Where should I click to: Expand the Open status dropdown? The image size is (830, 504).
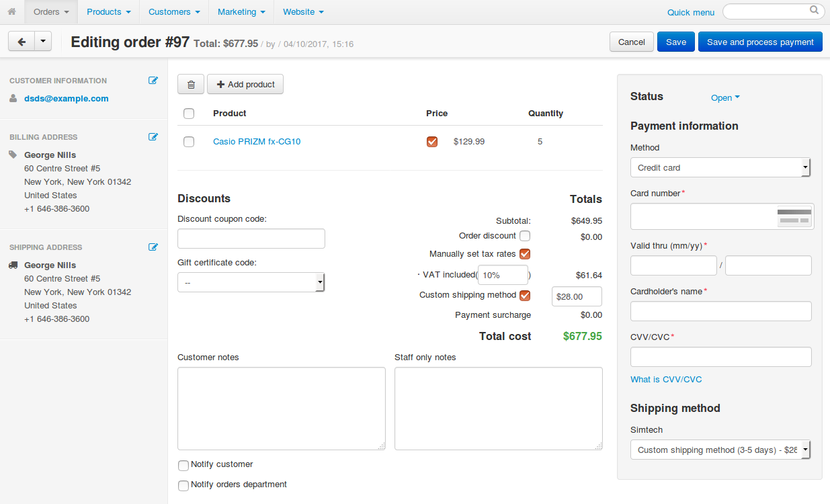tap(725, 97)
